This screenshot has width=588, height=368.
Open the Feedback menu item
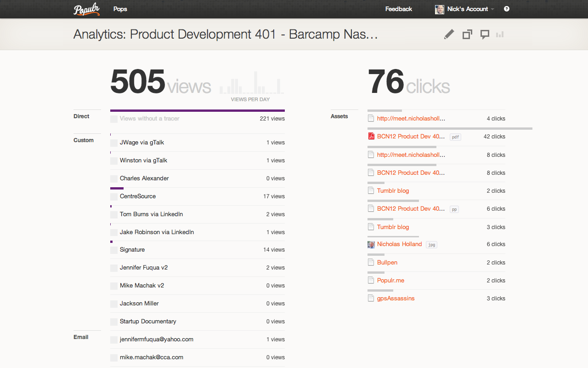pos(398,9)
